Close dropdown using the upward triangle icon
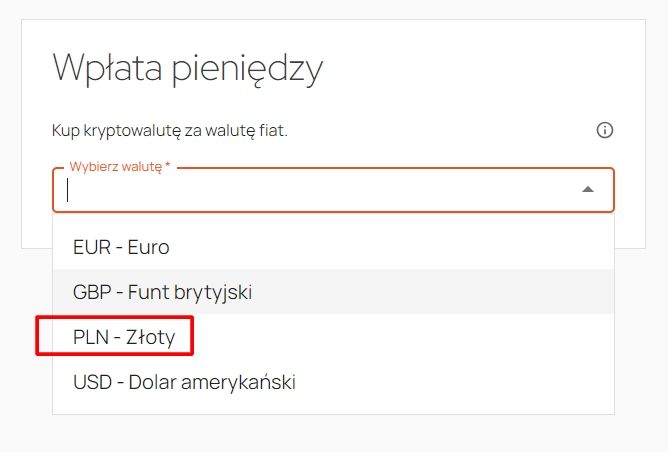 588,190
